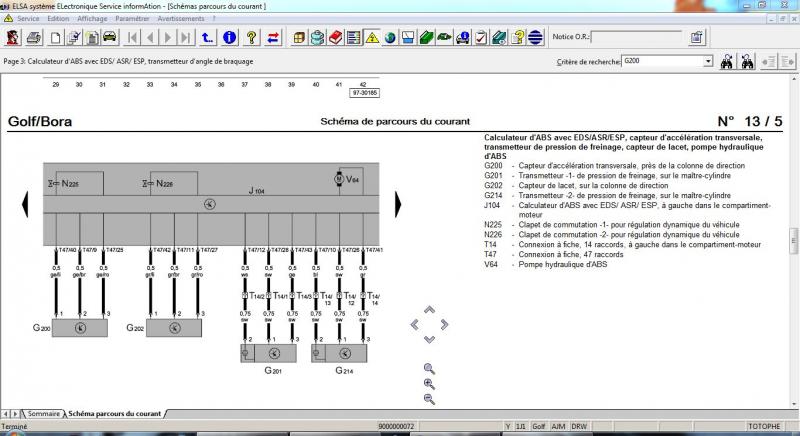Click the 97-30185 diagram reference box

(364, 93)
